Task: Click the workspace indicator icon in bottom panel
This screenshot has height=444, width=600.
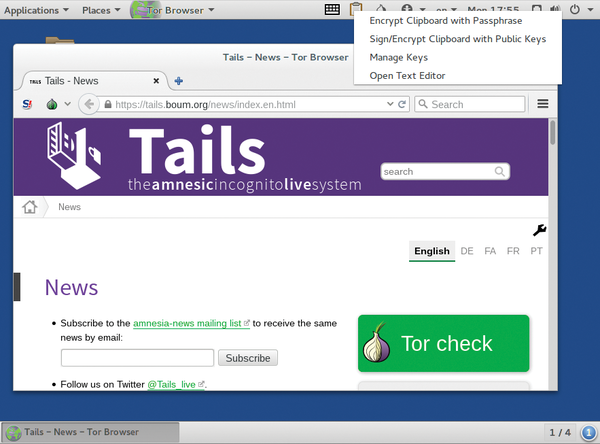Action: 589,433
